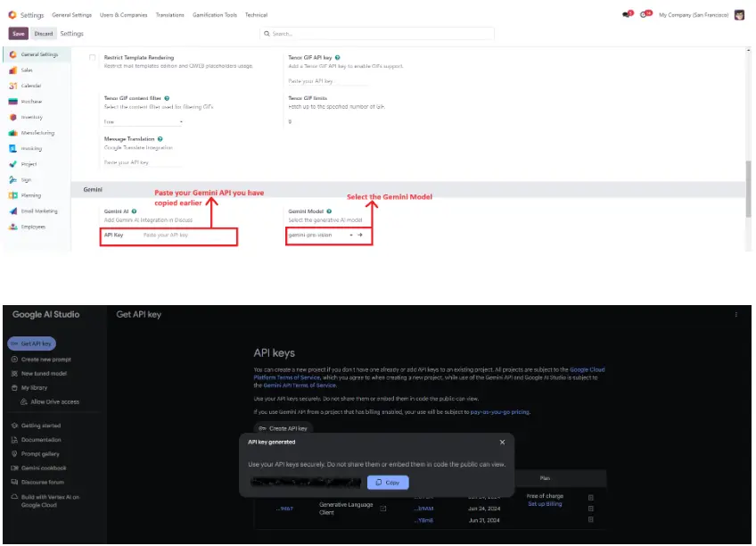Viewport: 756px width, 546px height.
Task: Click the Save button
Action: 19,34
